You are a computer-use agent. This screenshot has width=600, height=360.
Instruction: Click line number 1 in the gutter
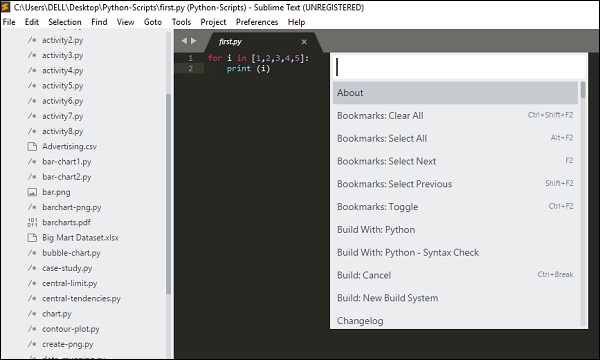(190, 58)
